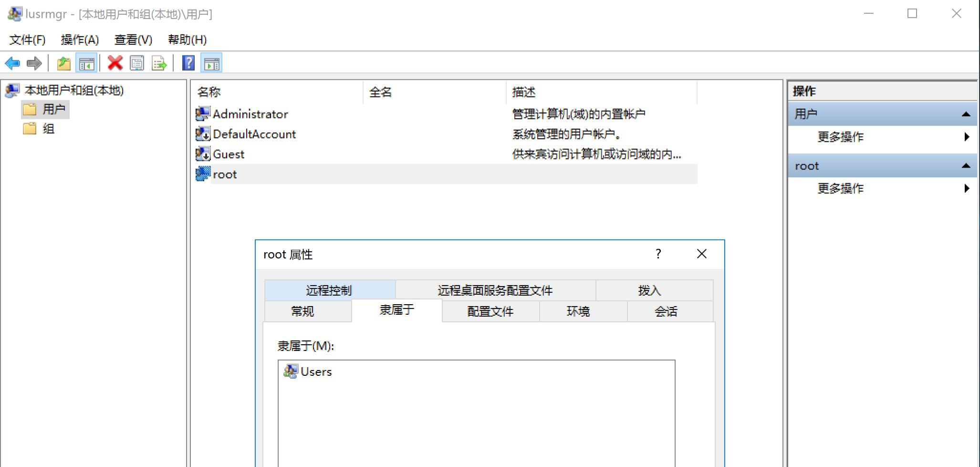Click the Up one level folder icon
Image resolution: width=980 pixels, height=467 pixels.
point(63,63)
